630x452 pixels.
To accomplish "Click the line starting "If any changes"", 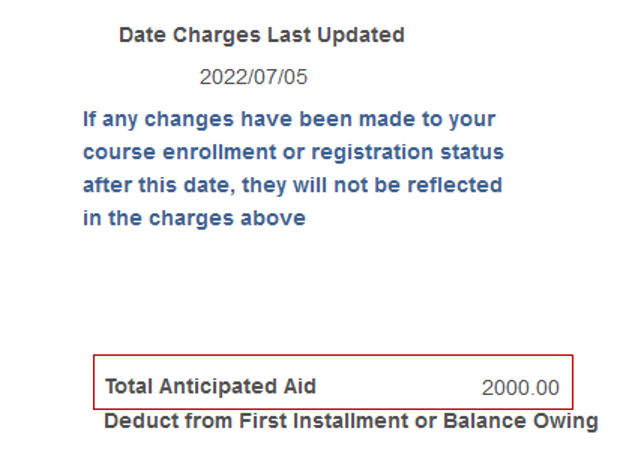I will click(x=289, y=120).
